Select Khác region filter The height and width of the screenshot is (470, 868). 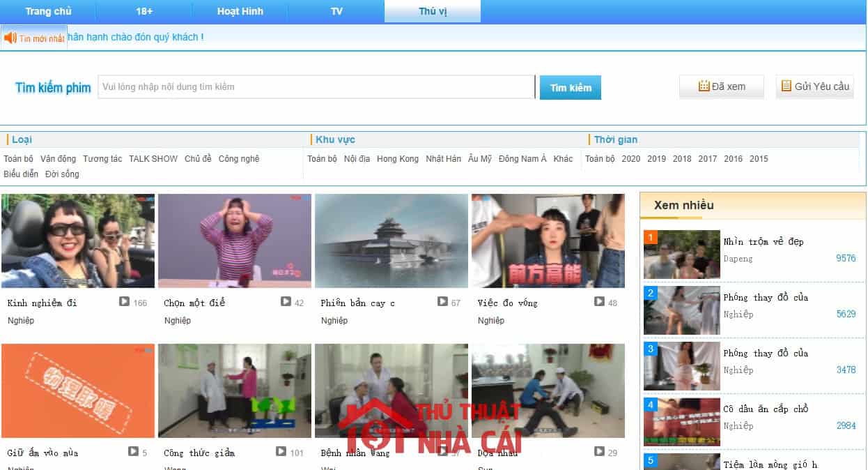pos(563,159)
